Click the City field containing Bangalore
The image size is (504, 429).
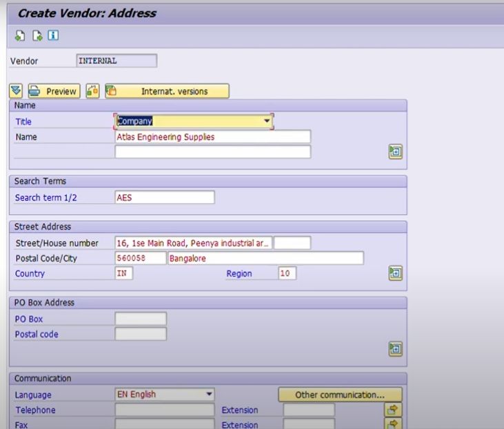click(266, 258)
